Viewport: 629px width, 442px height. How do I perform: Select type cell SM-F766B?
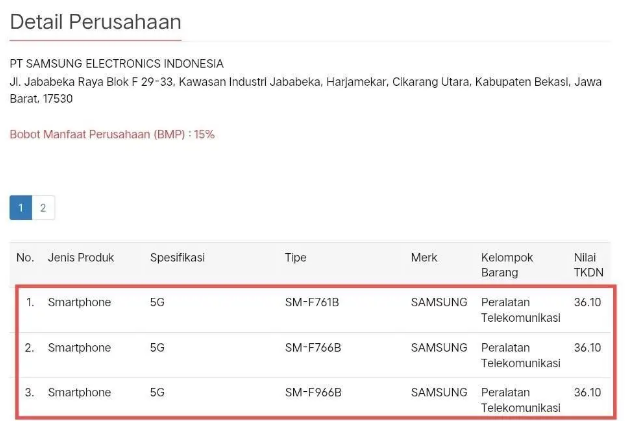(x=313, y=348)
